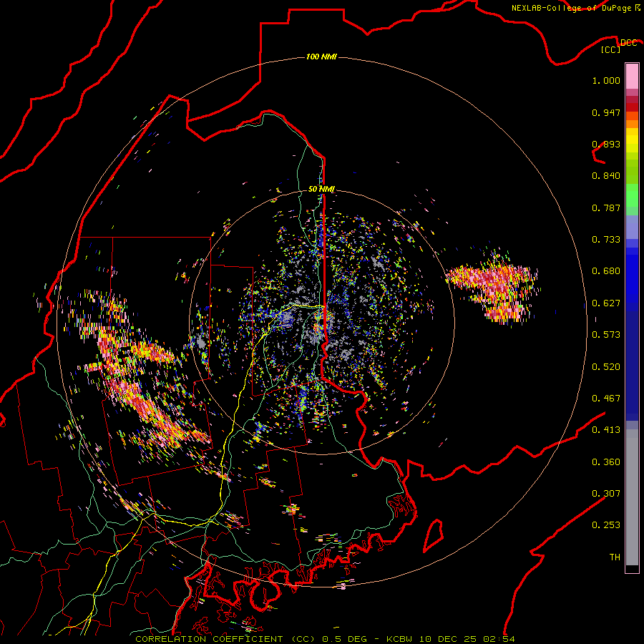
Task: Select the 0.253 scale value
Action: click(x=606, y=525)
